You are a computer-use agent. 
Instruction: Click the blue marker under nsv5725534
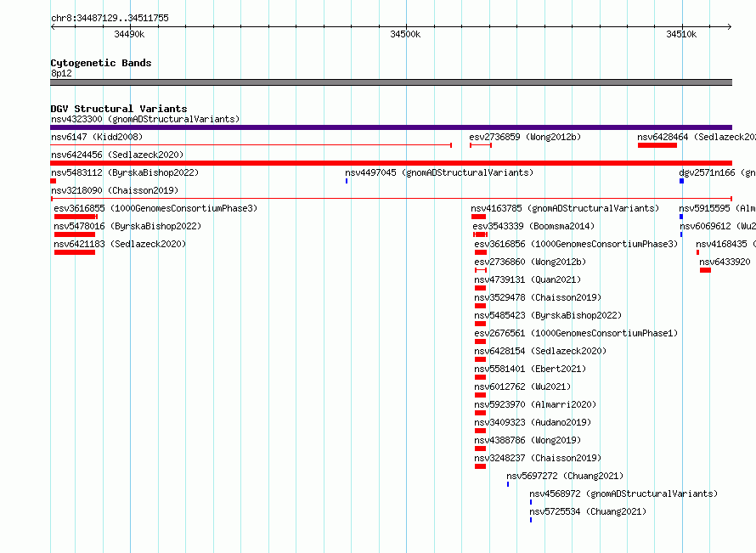(x=531, y=520)
